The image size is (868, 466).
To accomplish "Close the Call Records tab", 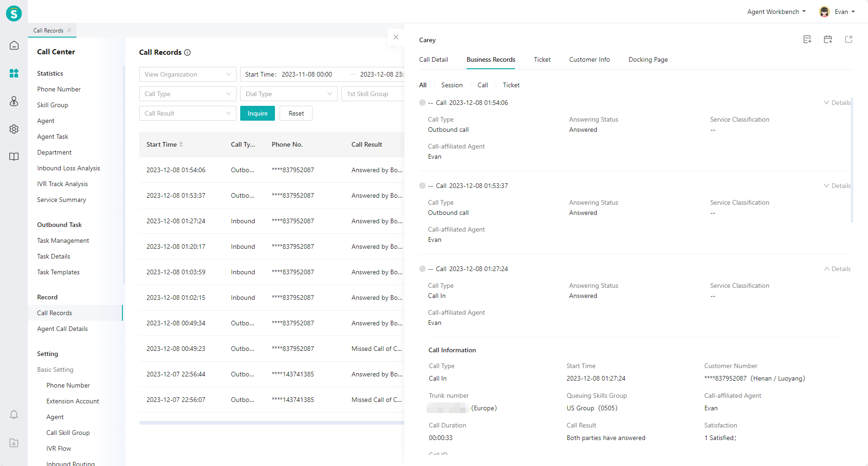I will point(69,30).
